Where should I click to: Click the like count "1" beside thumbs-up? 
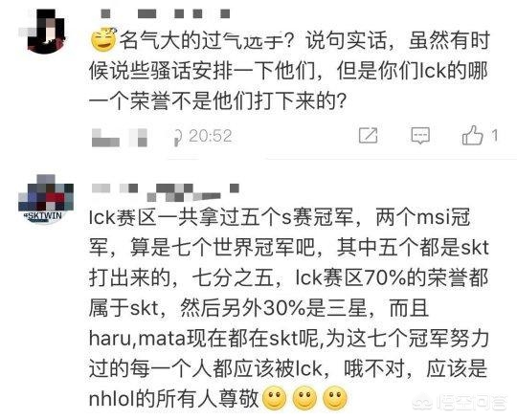pyautogui.click(x=495, y=136)
